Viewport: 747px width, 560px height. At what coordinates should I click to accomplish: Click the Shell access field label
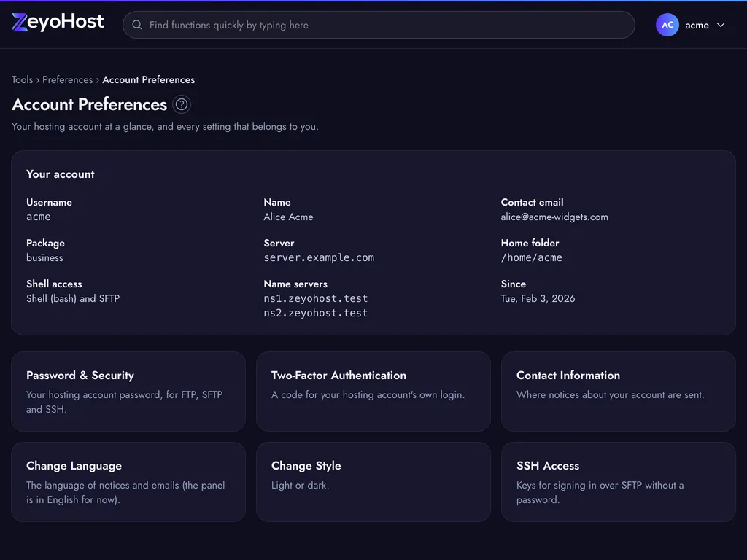coord(54,284)
